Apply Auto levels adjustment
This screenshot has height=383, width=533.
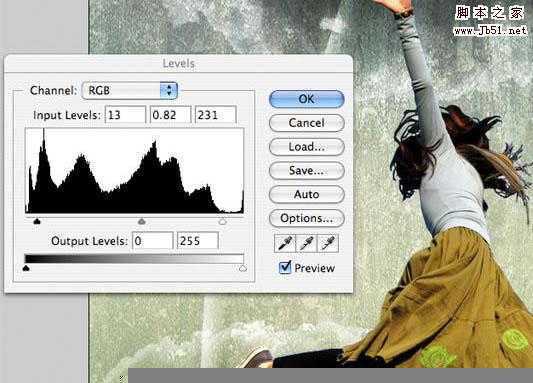point(307,194)
